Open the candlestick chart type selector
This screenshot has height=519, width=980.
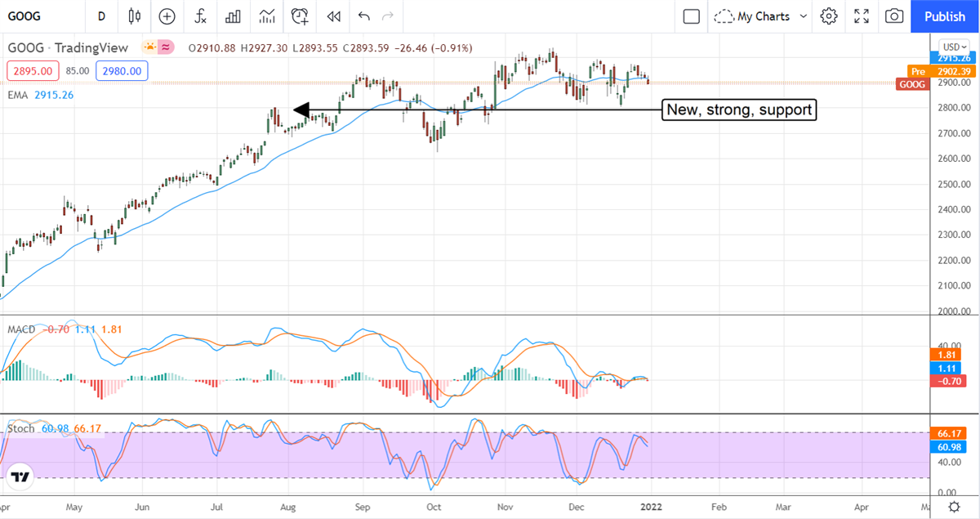click(x=135, y=16)
